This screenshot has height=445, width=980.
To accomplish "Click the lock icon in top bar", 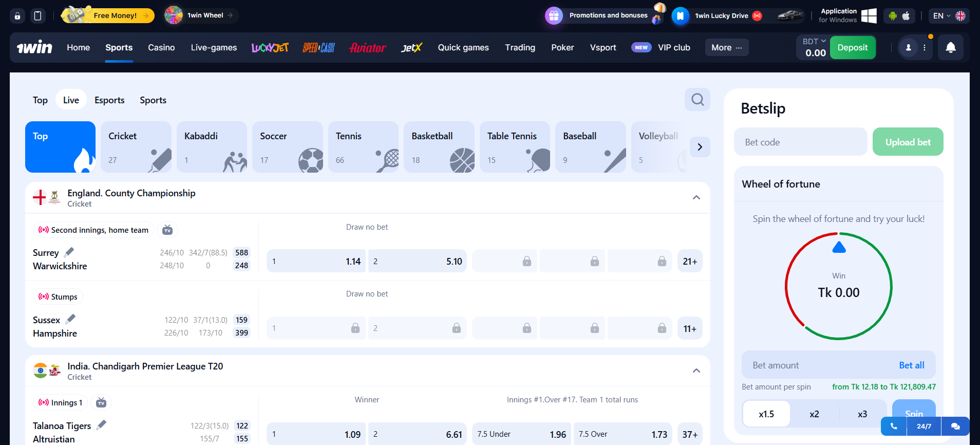I will pos(17,16).
